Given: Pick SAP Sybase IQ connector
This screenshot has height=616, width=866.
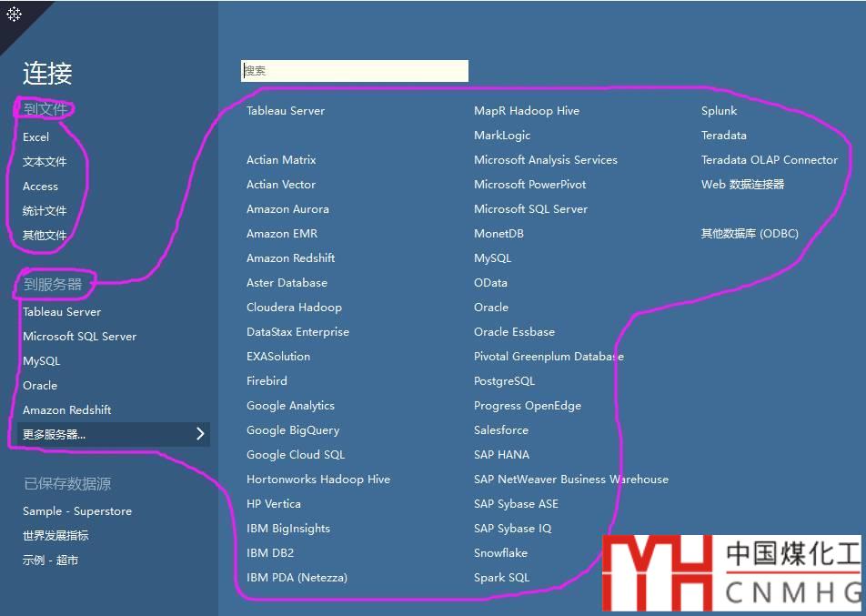Looking at the screenshot, I should (512, 528).
